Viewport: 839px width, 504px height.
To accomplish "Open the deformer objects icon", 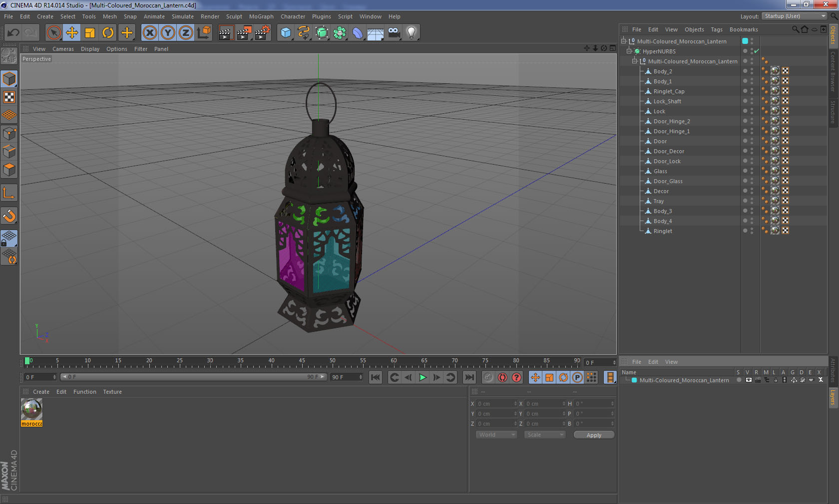I will pyautogui.click(x=358, y=33).
